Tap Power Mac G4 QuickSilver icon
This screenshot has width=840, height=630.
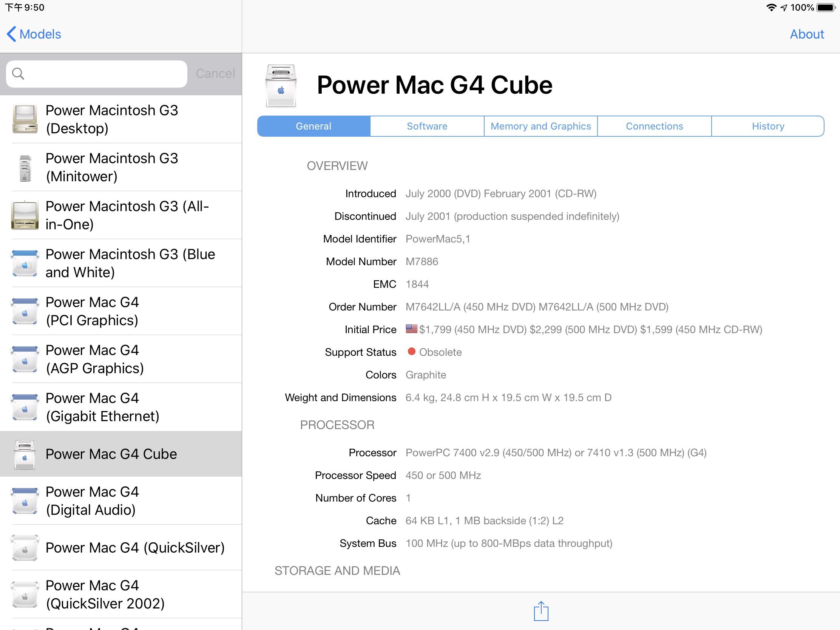click(x=25, y=548)
